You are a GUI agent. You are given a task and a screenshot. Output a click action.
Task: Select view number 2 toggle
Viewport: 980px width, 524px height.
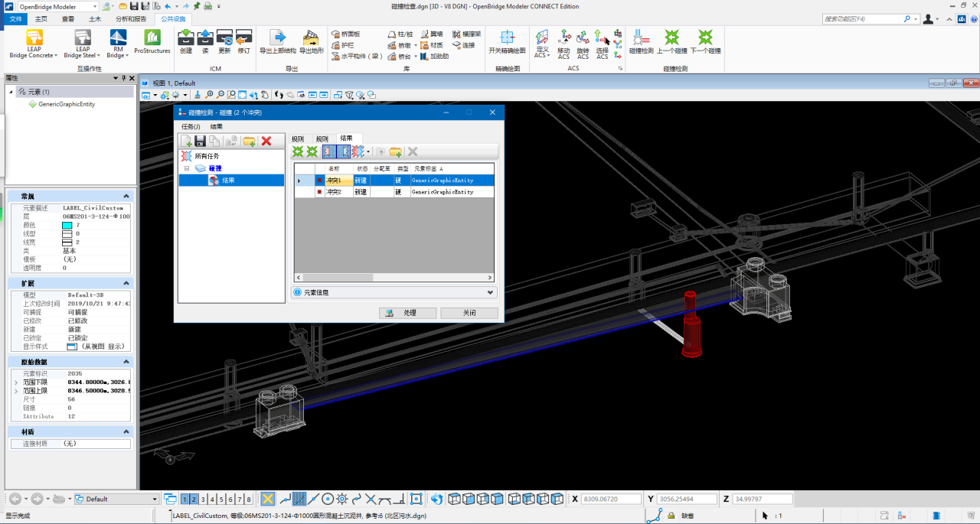(x=194, y=499)
